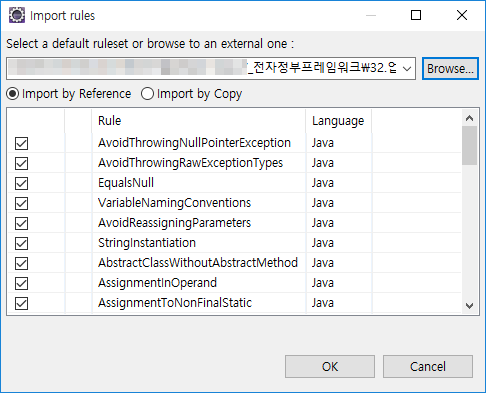Sort by the Language column header
This screenshot has width=486, height=393.
point(338,121)
